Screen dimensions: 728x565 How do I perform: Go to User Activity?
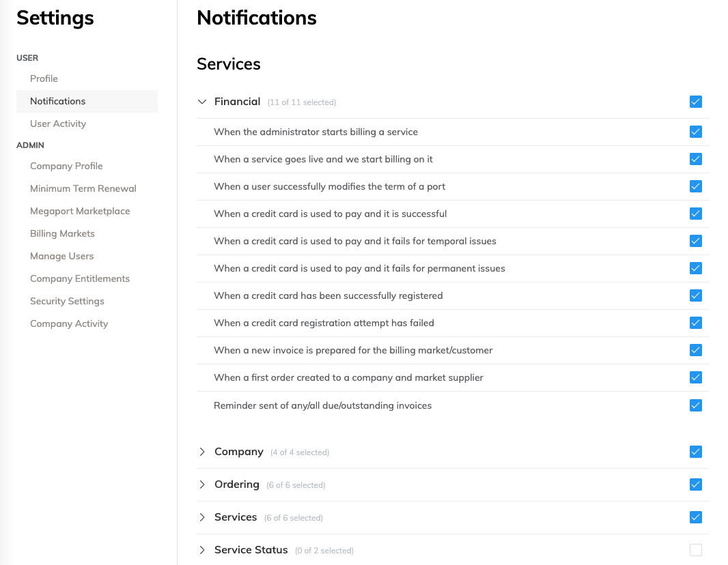58,124
